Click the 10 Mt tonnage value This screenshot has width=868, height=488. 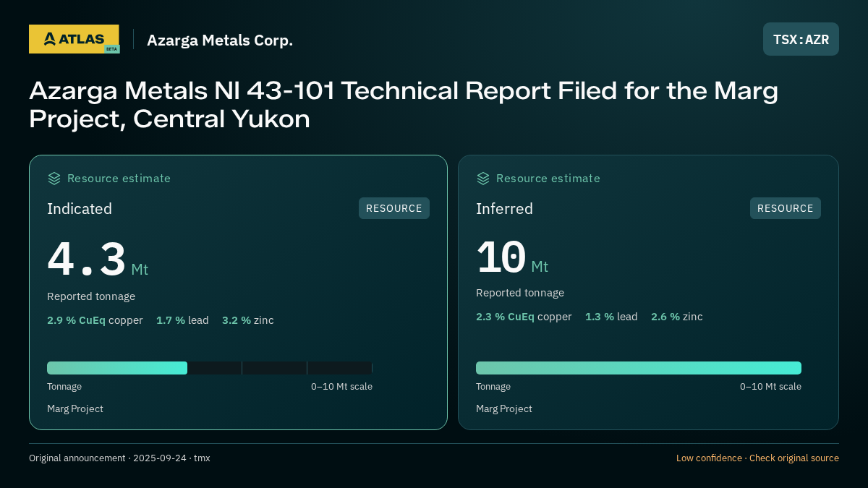pos(512,257)
